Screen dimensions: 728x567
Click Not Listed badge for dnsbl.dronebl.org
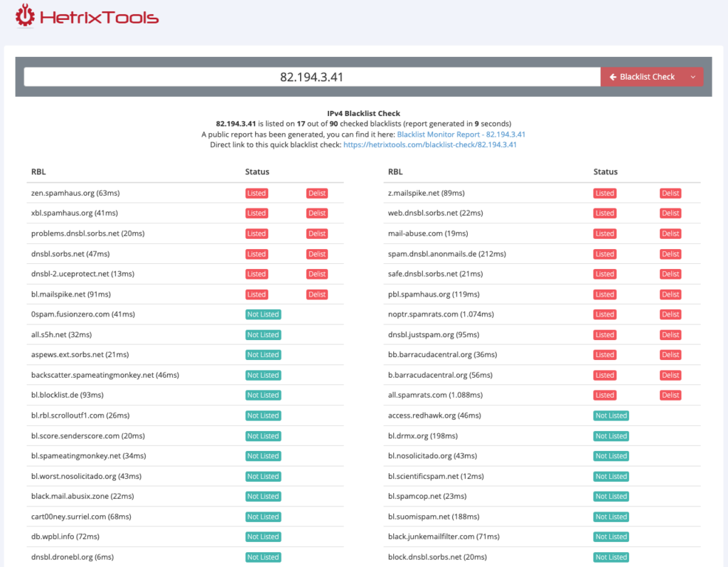click(x=263, y=557)
